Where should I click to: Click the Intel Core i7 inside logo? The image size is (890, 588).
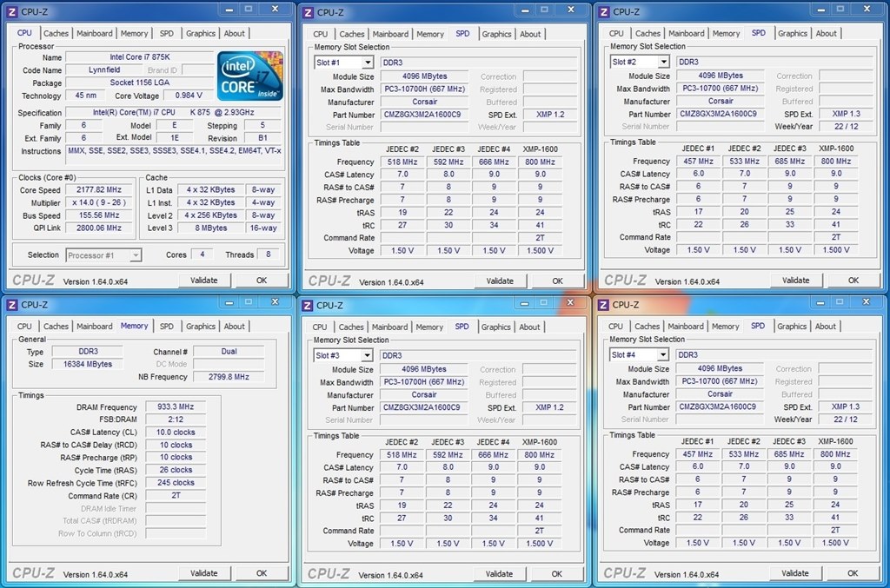click(249, 76)
